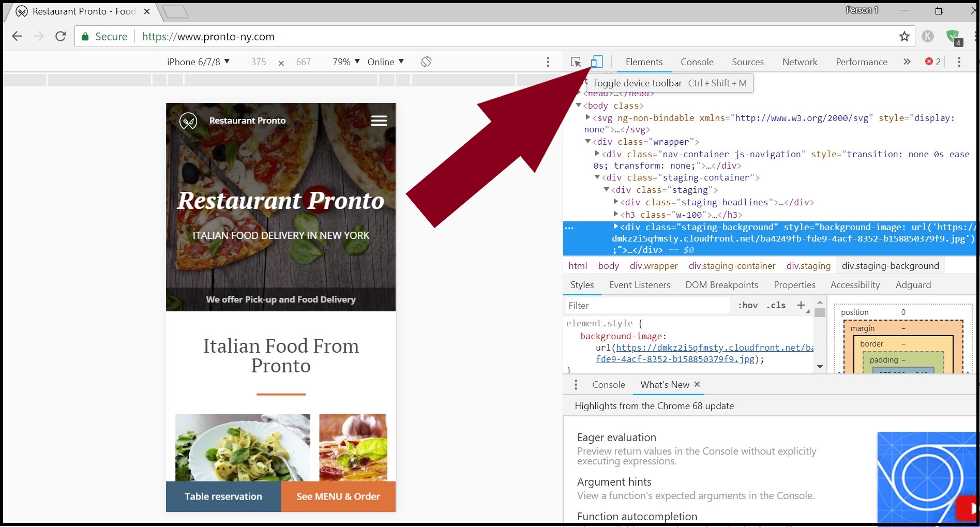Switch to the drawer Console tab
The image size is (980, 527).
(x=609, y=385)
